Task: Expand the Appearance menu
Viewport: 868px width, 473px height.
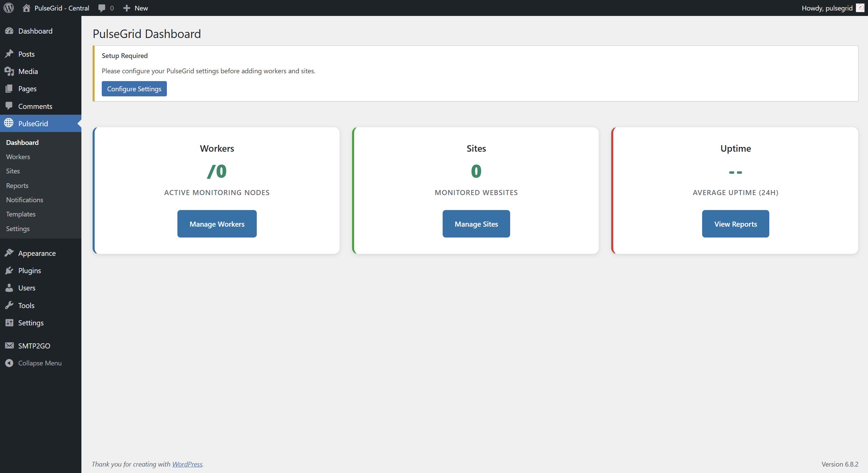Action: (37, 253)
